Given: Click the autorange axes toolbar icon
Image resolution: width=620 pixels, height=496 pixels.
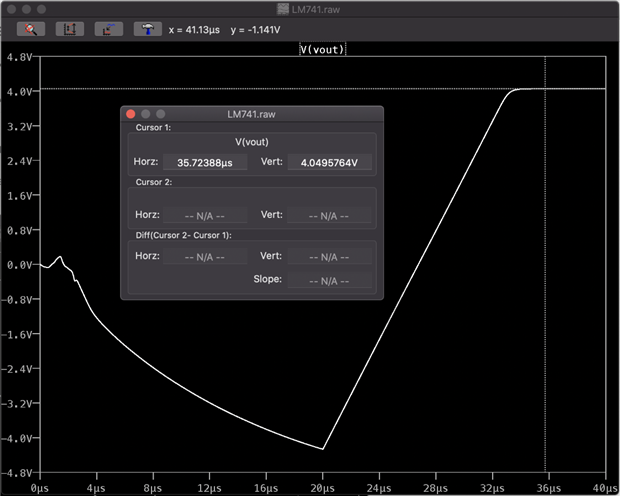Looking at the screenshot, I should [70, 29].
